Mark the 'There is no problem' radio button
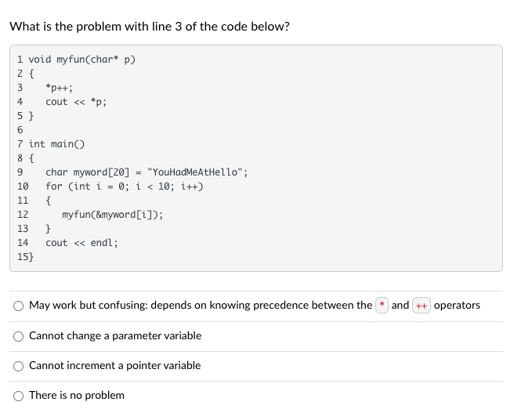514x420 pixels. point(18,396)
